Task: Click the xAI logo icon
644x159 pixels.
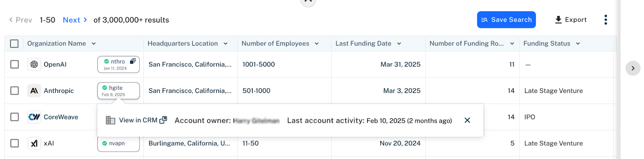Action: (34, 143)
